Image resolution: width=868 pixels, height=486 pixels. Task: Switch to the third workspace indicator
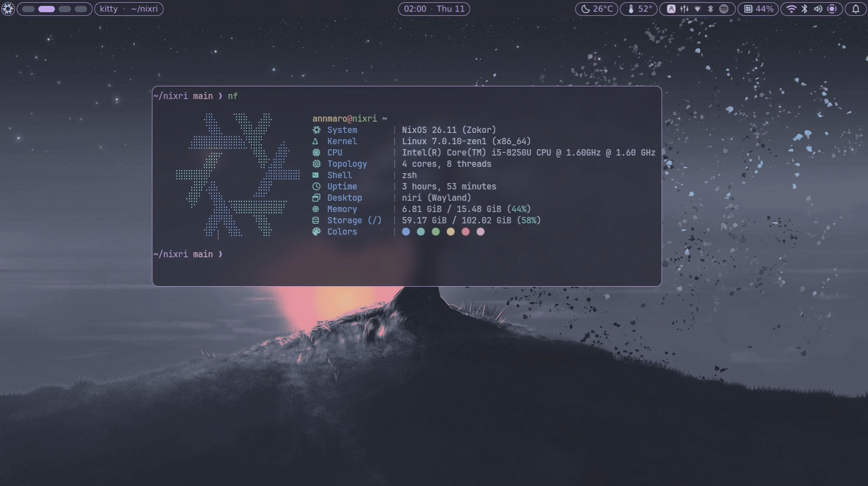[x=65, y=9]
